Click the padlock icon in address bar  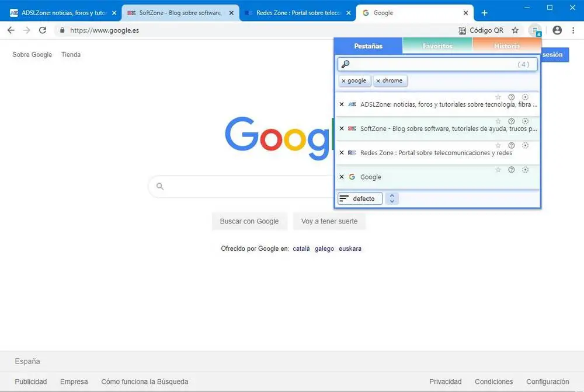pos(62,30)
